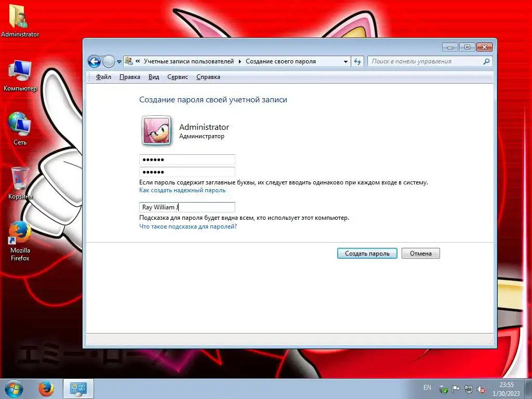
Task: Open Корзина recycle bin icon
Action: [x=20, y=183]
